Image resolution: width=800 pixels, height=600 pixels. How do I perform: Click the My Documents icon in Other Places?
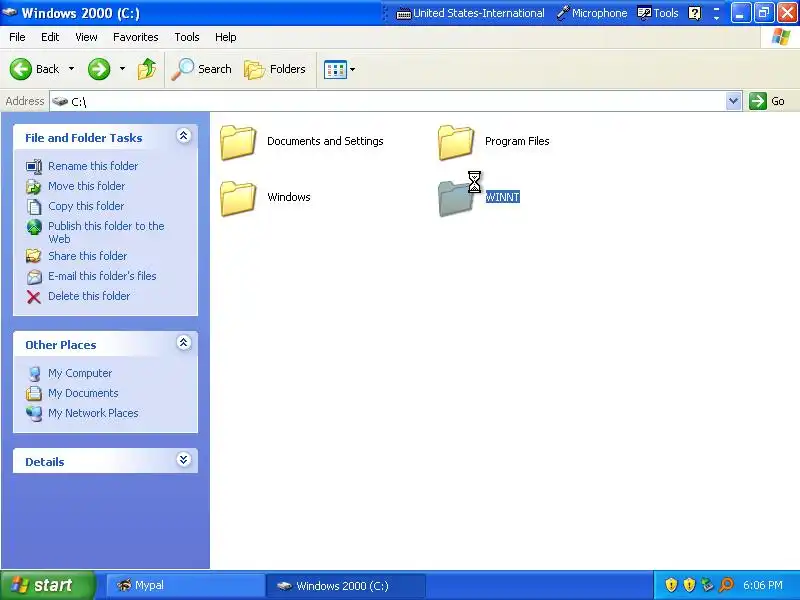point(34,393)
